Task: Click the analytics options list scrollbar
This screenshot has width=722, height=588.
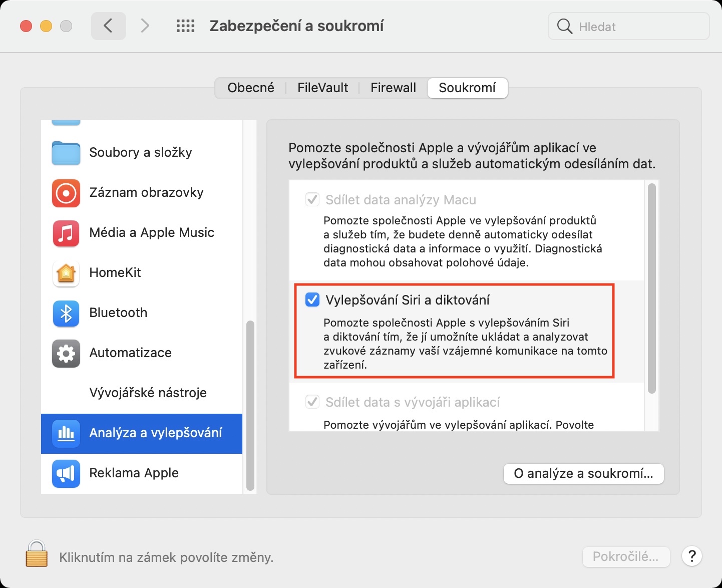Action: coord(651,288)
